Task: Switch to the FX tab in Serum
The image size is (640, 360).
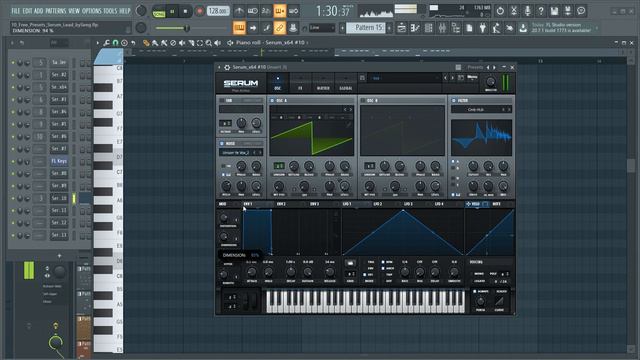Action: [x=300, y=83]
